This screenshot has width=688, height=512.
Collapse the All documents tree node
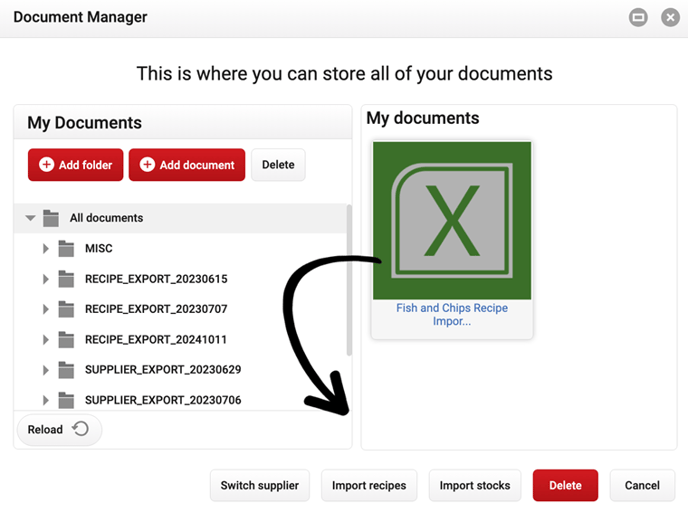(x=30, y=218)
